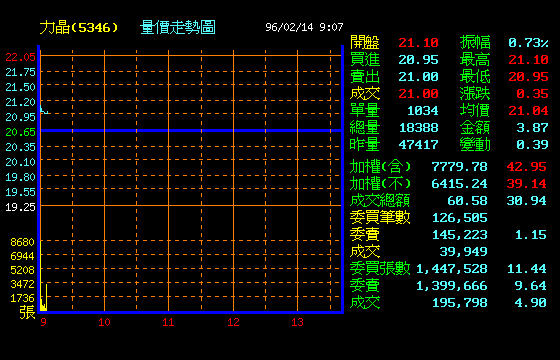This screenshot has width=560, height=360.
Task: Click the turnover value 60.58
Action: click(468, 201)
